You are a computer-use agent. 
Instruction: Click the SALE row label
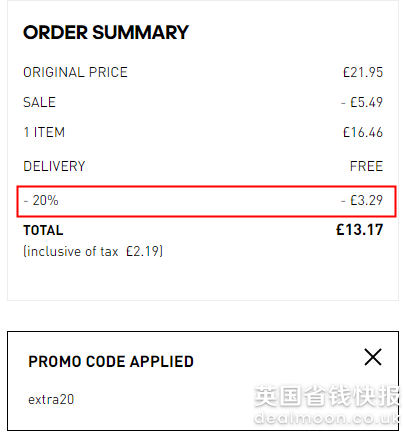39,102
